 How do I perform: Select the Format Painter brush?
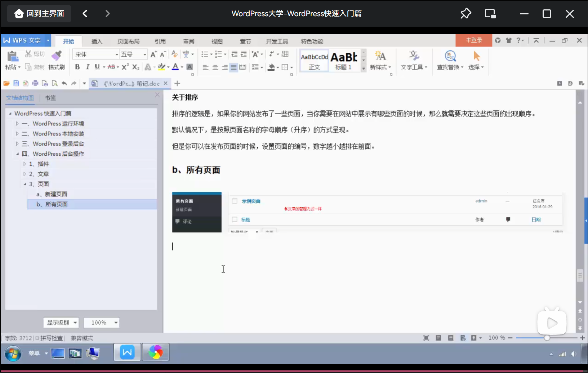[57, 55]
